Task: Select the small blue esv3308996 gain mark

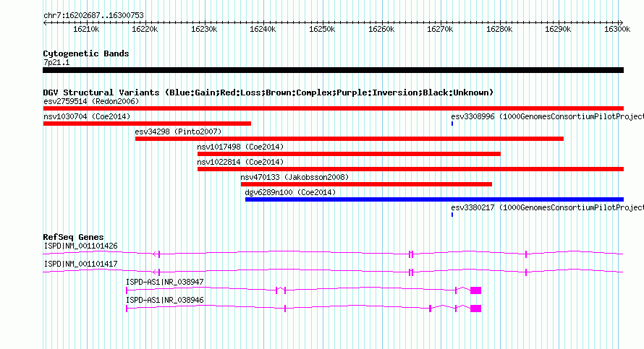Action: pyautogui.click(x=452, y=124)
